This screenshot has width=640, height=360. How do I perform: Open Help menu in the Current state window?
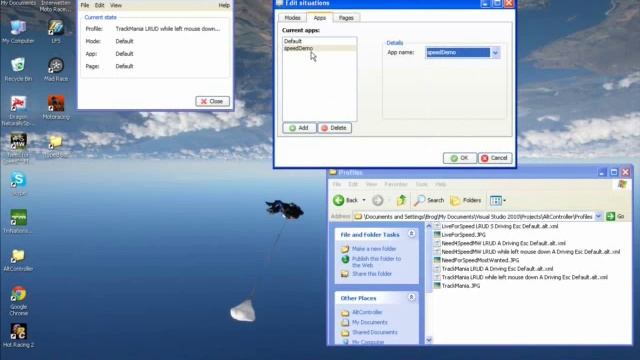click(224, 5)
